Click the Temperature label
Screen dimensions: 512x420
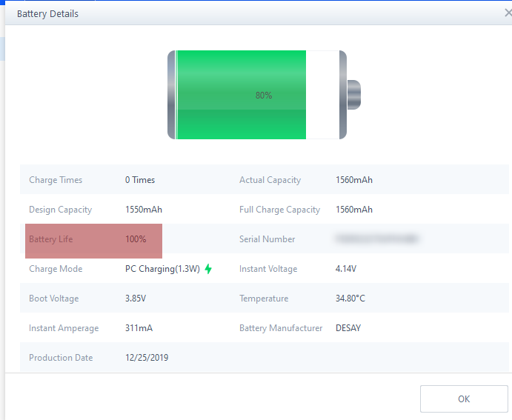tap(264, 299)
